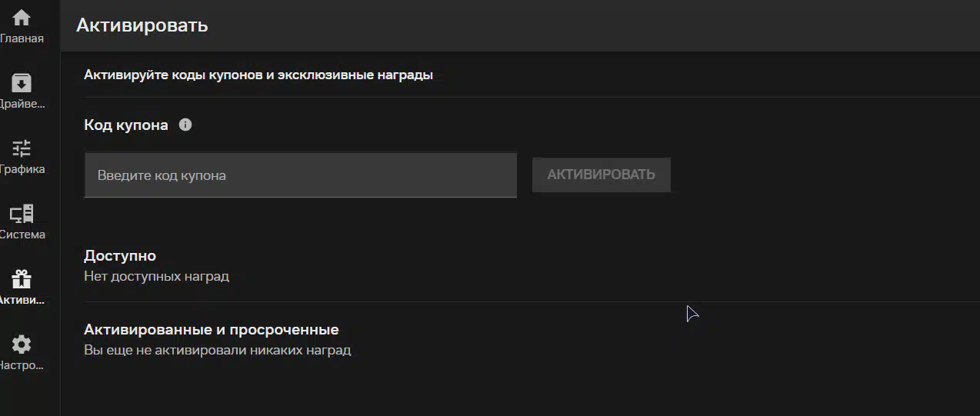
Task: Click Активированные и просроченные heading
Action: [x=212, y=330]
